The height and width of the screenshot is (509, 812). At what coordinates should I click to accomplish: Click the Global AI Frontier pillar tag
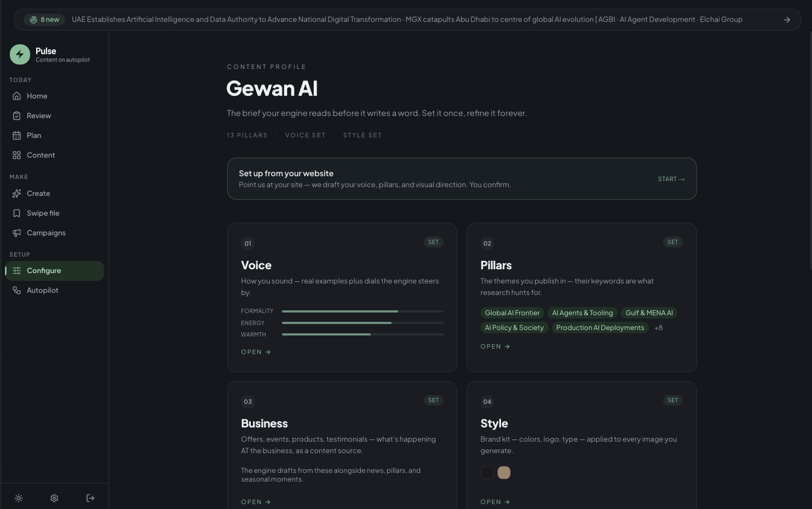[512, 313]
